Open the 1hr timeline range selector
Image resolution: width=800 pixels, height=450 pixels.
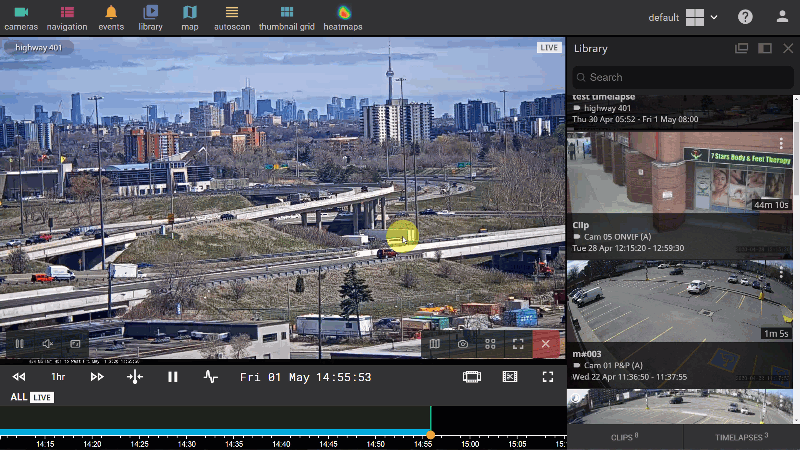tap(58, 377)
